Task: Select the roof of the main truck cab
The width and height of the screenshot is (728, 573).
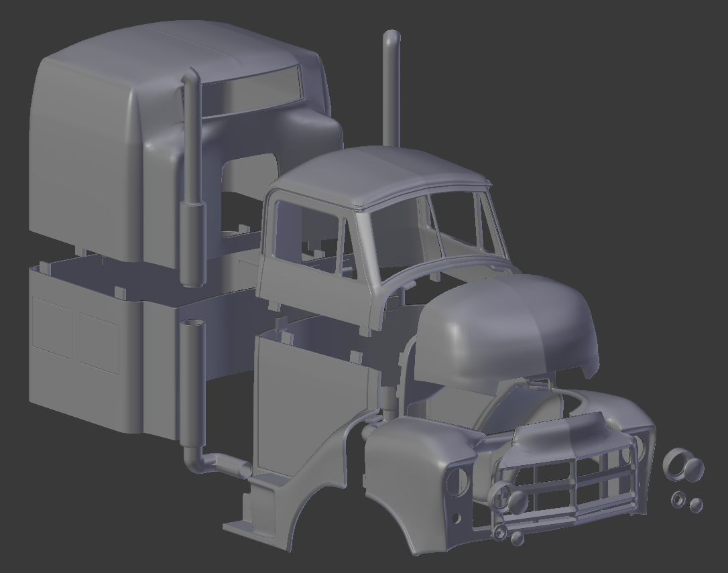Action: click(382, 168)
